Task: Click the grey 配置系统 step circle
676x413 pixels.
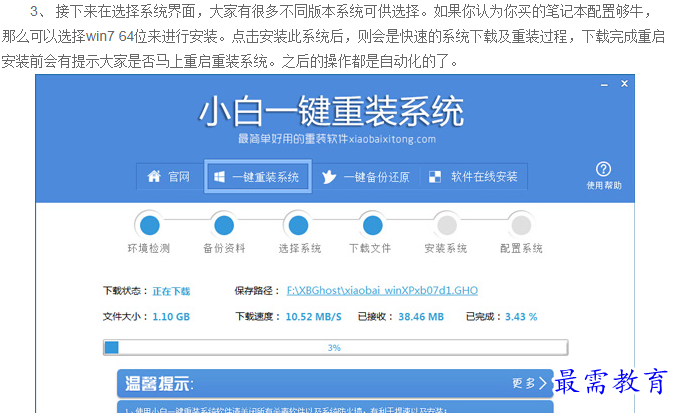Action: pos(521,225)
